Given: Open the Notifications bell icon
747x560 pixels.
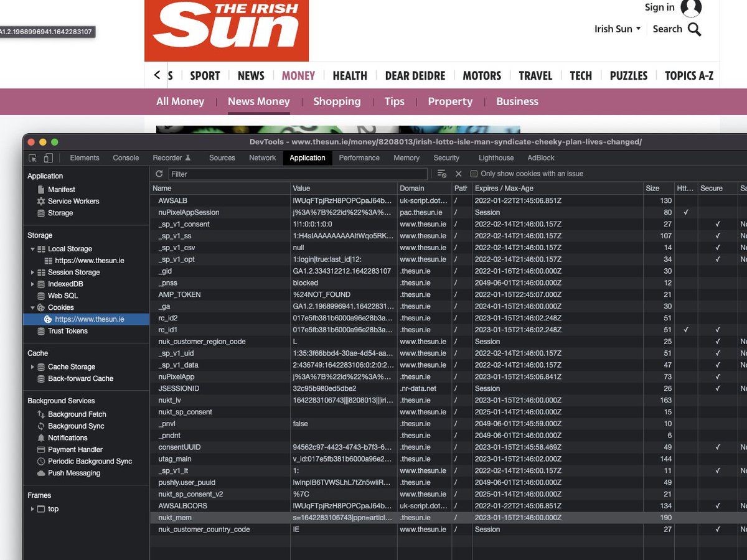Looking at the screenshot, I should [41, 438].
